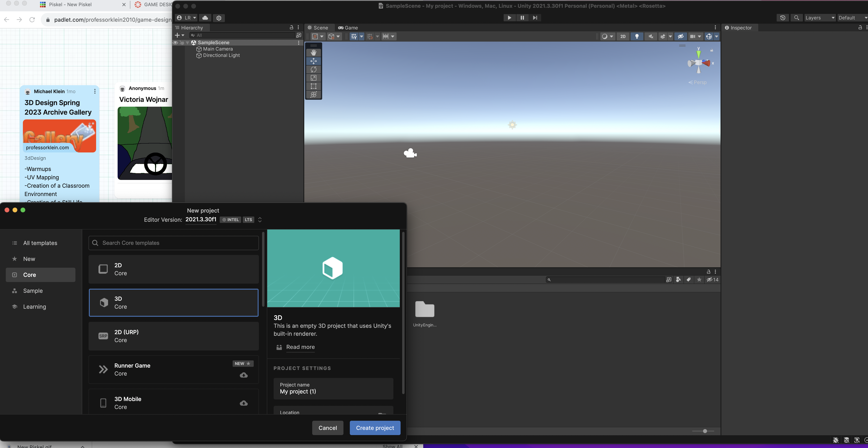This screenshot has height=448, width=868.
Task: Open draw mode shading dropdown
Action: click(608, 36)
